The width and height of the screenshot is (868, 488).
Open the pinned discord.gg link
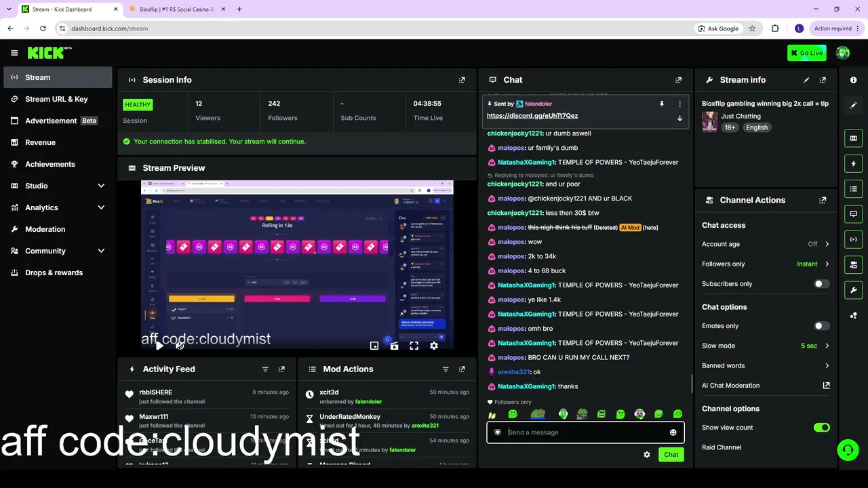point(532,116)
